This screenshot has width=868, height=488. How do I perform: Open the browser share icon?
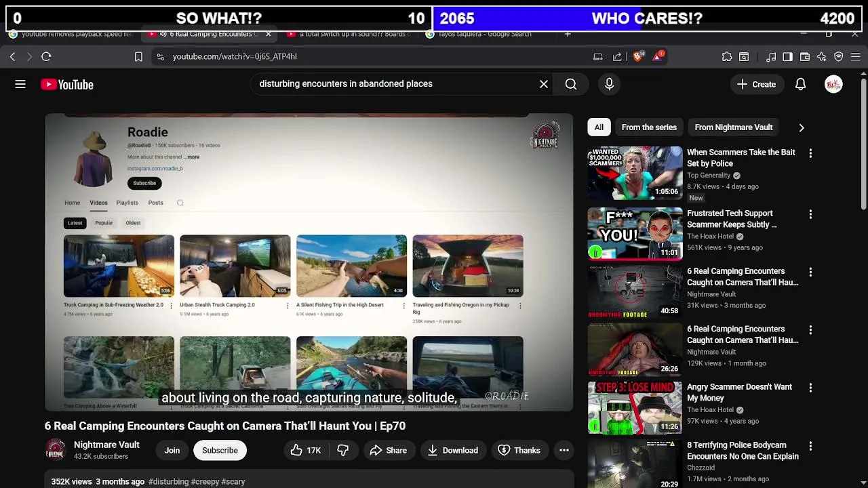[x=617, y=57]
